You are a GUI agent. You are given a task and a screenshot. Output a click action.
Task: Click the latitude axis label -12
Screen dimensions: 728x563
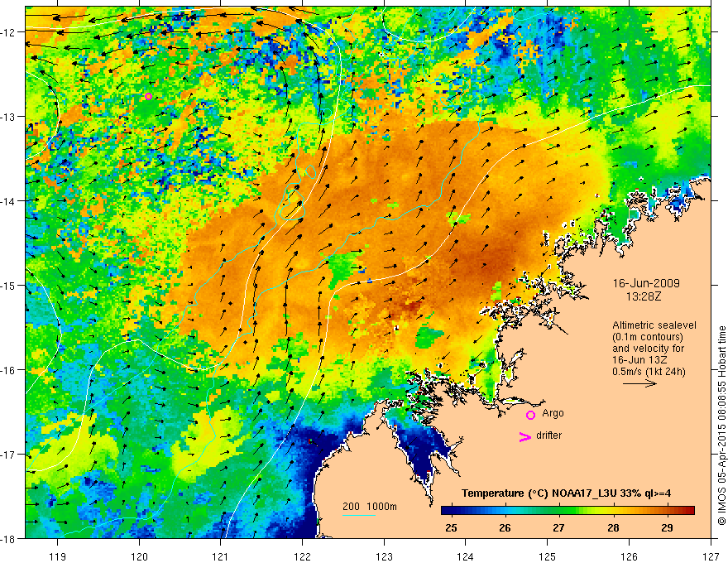(x=8, y=32)
